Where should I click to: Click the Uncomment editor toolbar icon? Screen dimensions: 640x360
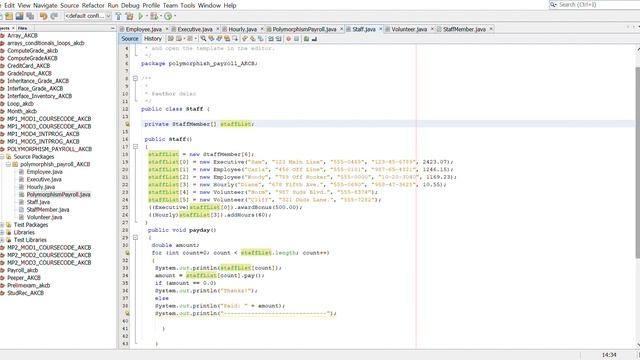tap(314, 39)
